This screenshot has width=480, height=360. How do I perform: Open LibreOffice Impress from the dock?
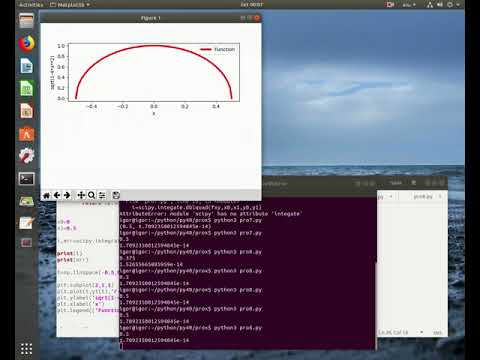(x=26, y=111)
